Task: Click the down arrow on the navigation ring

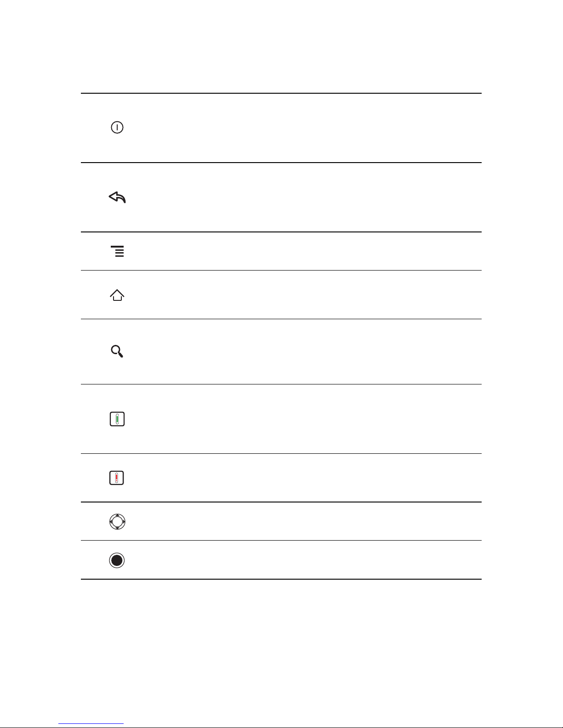Action: coord(117,528)
